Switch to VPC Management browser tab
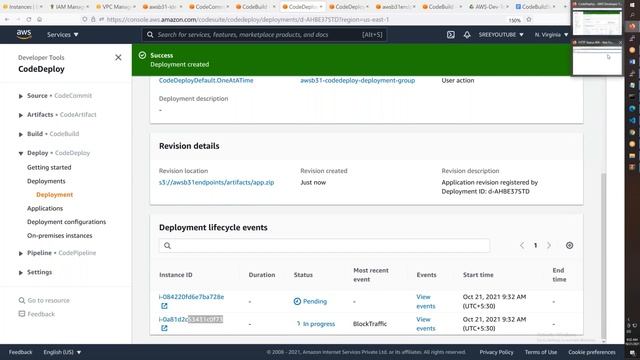This screenshot has width=640, height=360. 116,7
